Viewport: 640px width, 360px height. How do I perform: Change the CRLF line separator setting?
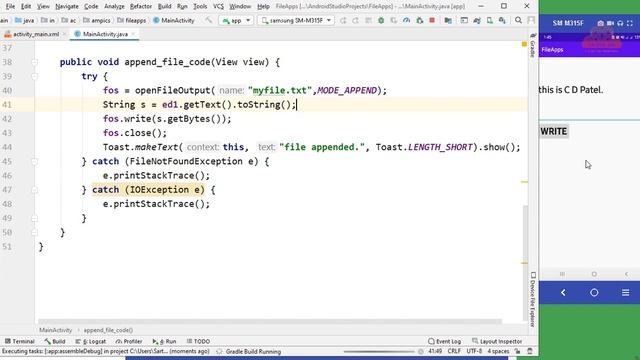454,351
